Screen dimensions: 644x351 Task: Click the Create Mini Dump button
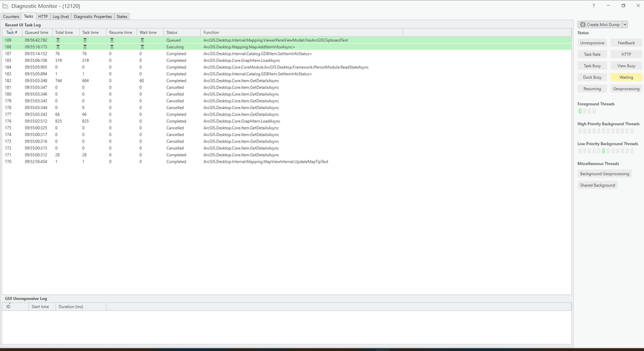pos(600,25)
